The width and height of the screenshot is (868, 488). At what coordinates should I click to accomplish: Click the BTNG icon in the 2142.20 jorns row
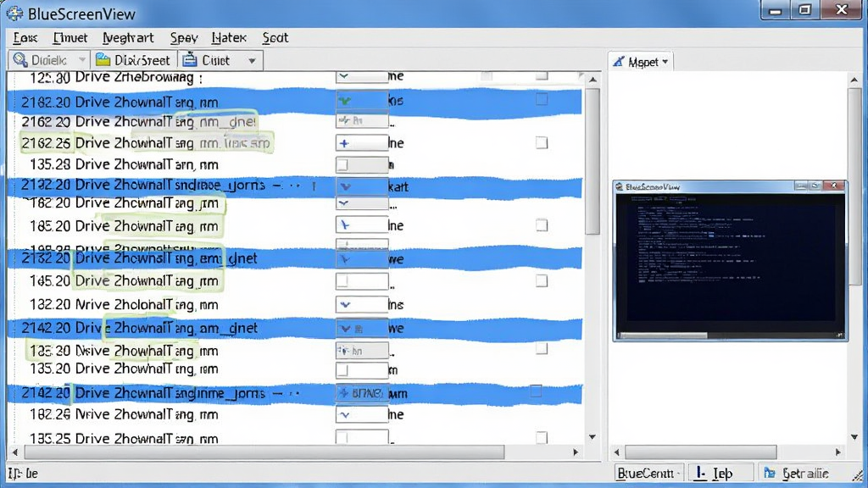click(361, 393)
